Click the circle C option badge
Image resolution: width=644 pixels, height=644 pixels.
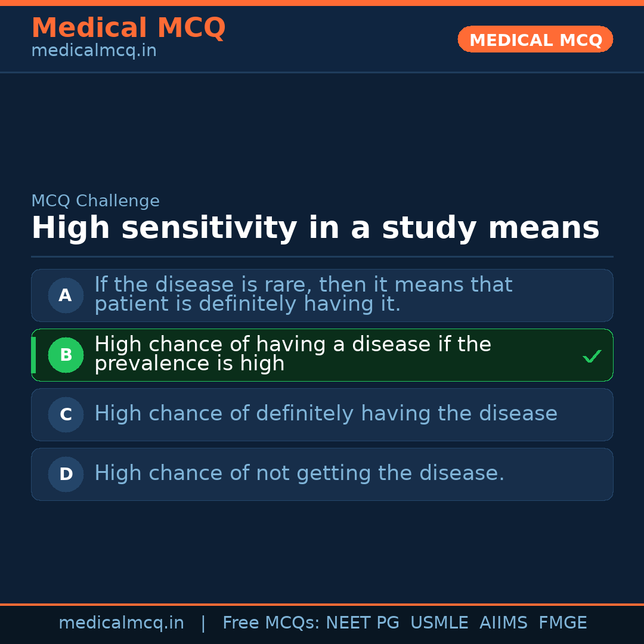click(x=66, y=414)
